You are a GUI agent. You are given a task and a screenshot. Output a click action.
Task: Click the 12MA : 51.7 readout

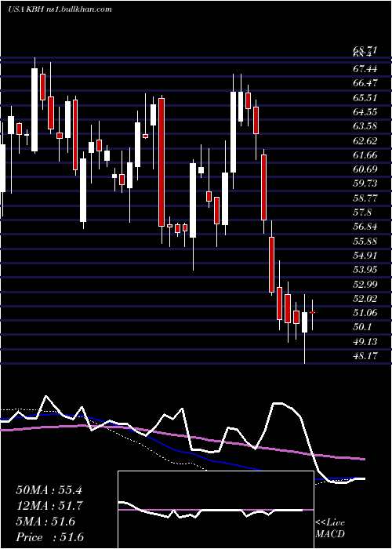point(49,506)
